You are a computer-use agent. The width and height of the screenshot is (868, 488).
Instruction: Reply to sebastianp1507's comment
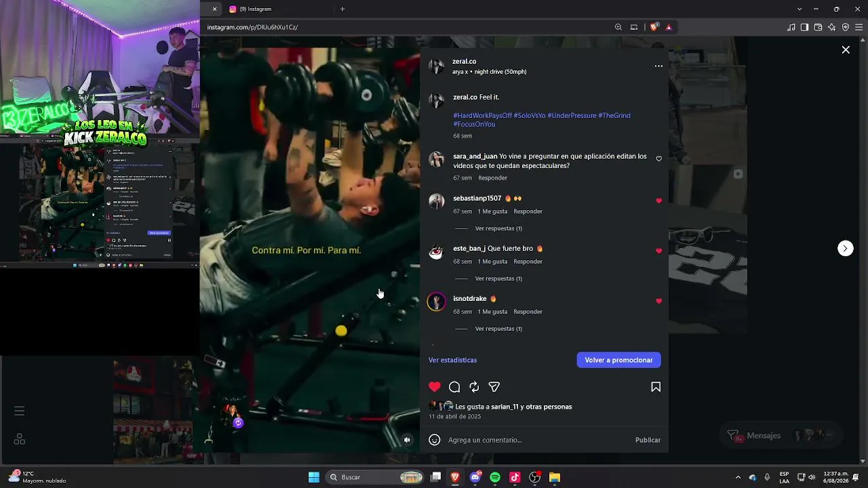(x=528, y=211)
